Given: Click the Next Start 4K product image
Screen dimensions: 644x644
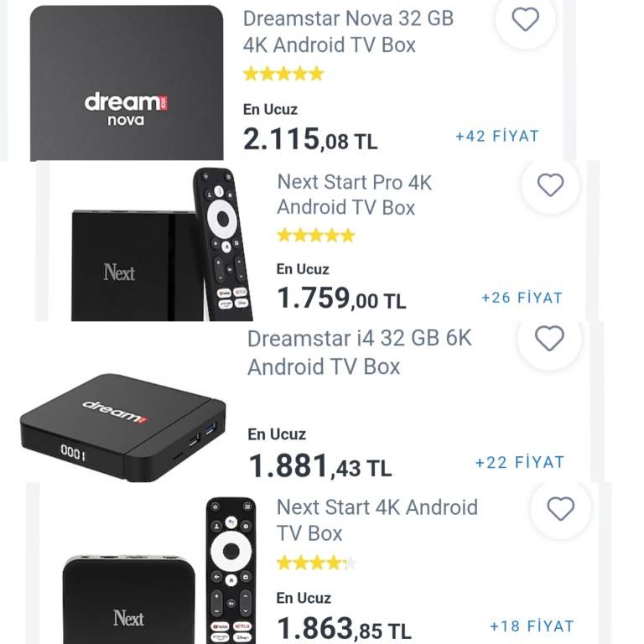Looking at the screenshot, I should pyautogui.click(x=159, y=579).
